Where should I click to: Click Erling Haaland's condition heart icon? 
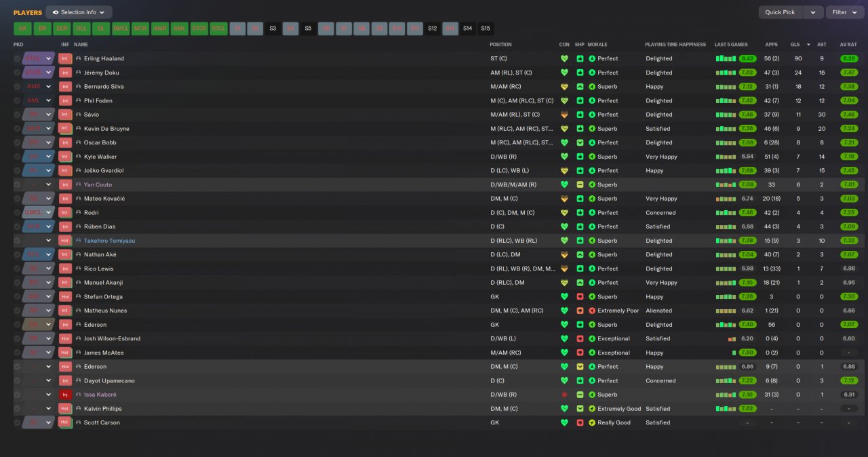[564, 58]
